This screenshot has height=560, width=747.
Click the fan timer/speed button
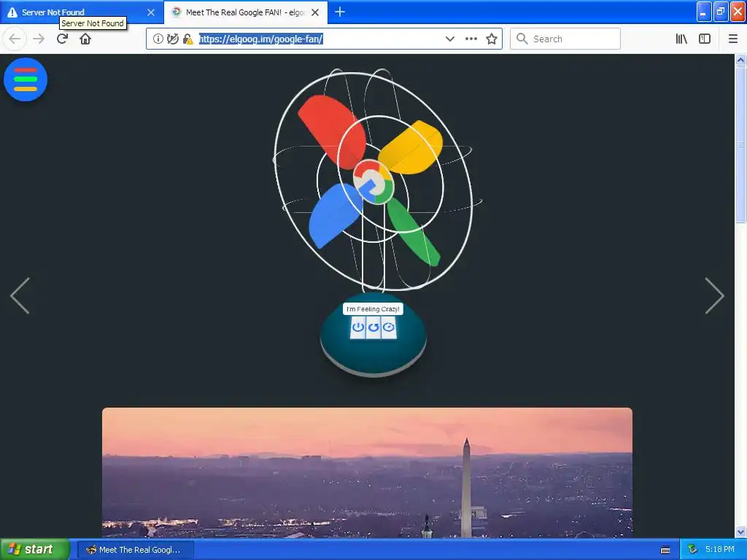pos(389,327)
